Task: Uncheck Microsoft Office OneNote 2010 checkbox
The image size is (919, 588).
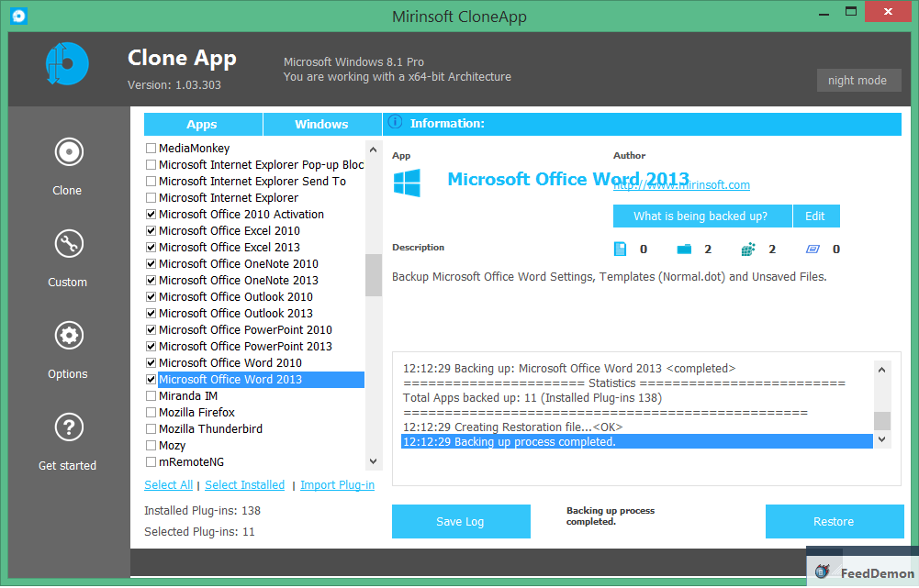Action: pyautogui.click(x=151, y=264)
